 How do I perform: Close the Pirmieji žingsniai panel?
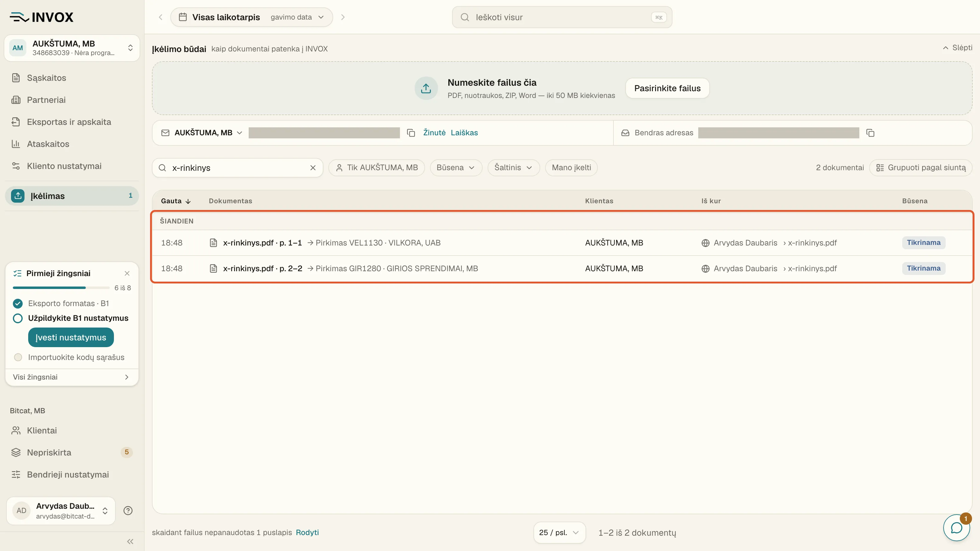[x=127, y=273]
